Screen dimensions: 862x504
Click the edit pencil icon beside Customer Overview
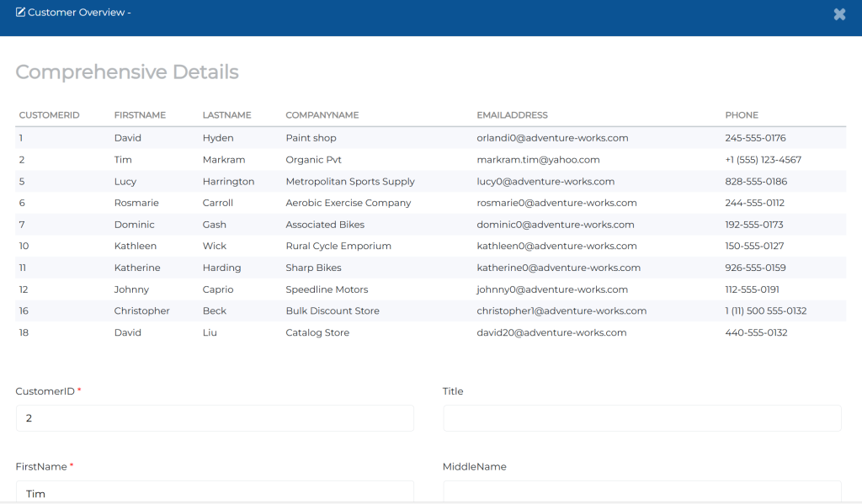pyautogui.click(x=20, y=12)
